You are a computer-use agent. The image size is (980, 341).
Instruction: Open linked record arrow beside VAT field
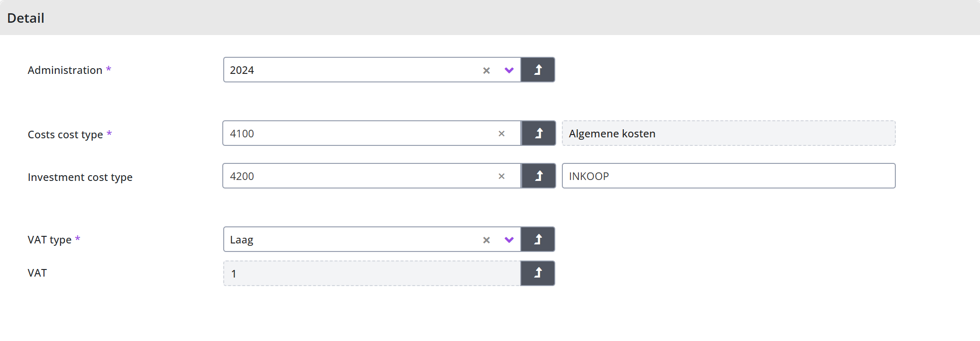[538, 273]
